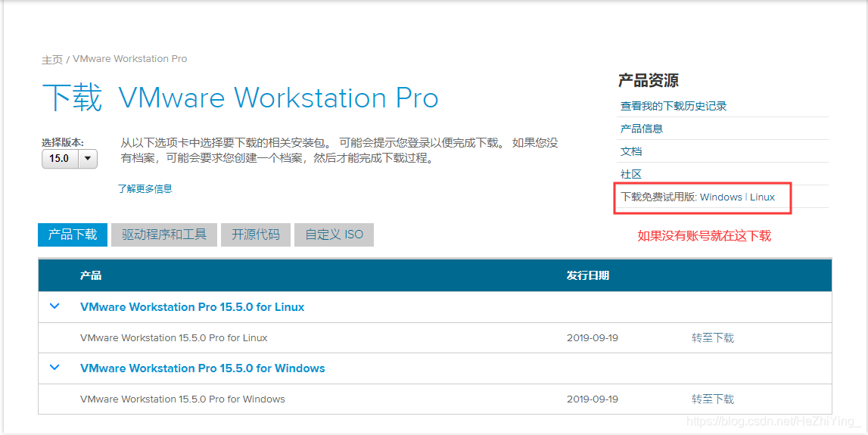
Task: Click 转至下载 for Linux product
Action: (712, 337)
